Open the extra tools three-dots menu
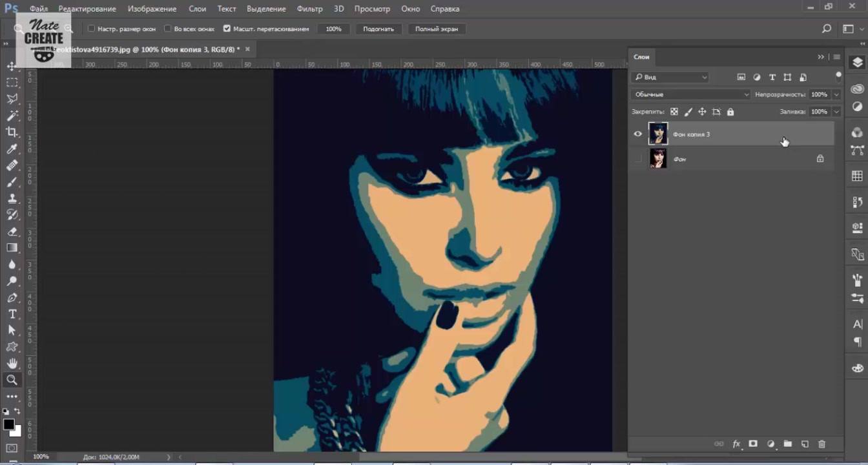Image resolution: width=868 pixels, height=465 pixels. (x=12, y=396)
